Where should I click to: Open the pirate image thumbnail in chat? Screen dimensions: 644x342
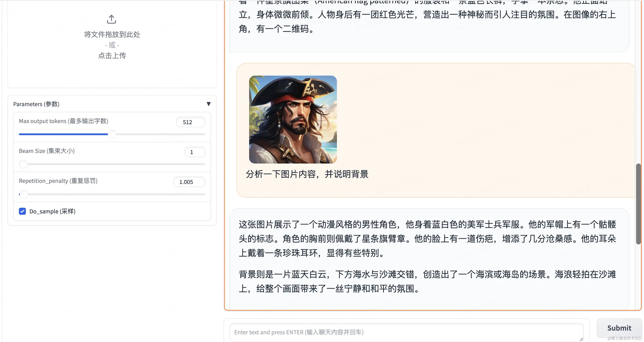coord(293,119)
